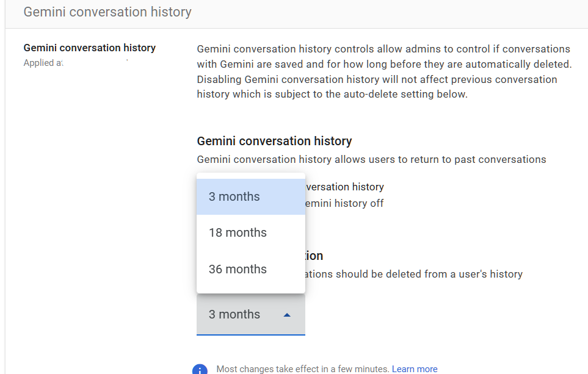Click the most changes take effect notice

click(x=296, y=369)
